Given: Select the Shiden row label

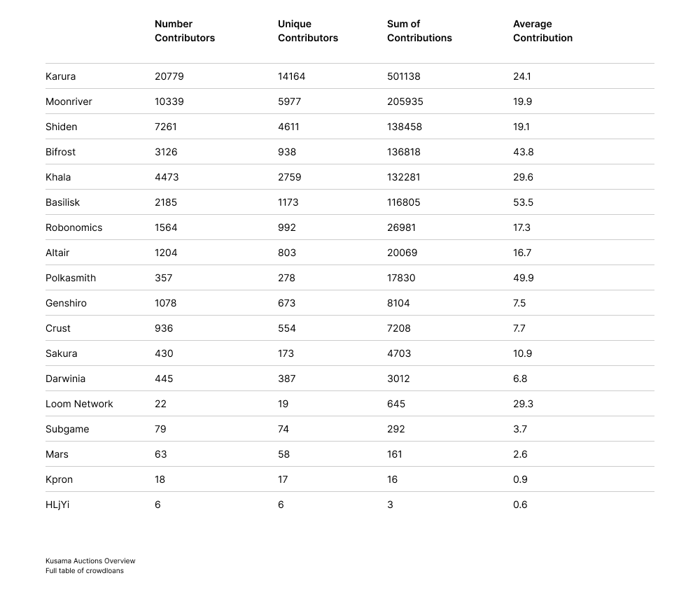Looking at the screenshot, I should pyautogui.click(x=62, y=127).
